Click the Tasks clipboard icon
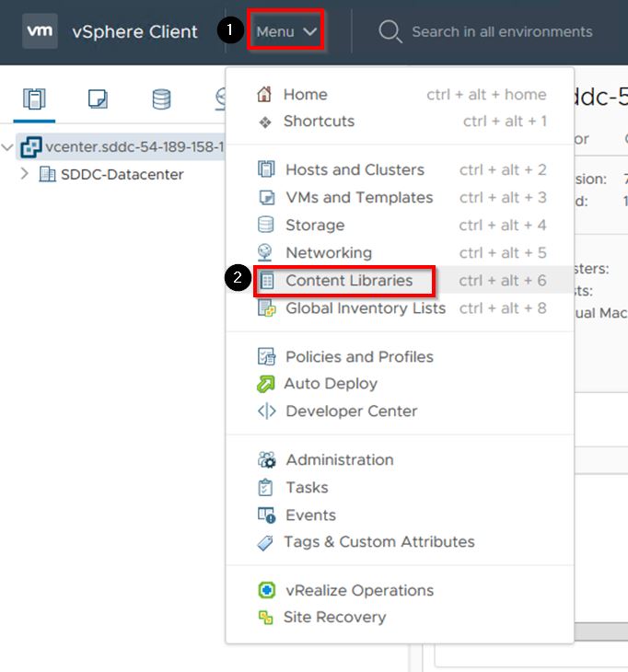This screenshot has width=628, height=672. [265, 487]
